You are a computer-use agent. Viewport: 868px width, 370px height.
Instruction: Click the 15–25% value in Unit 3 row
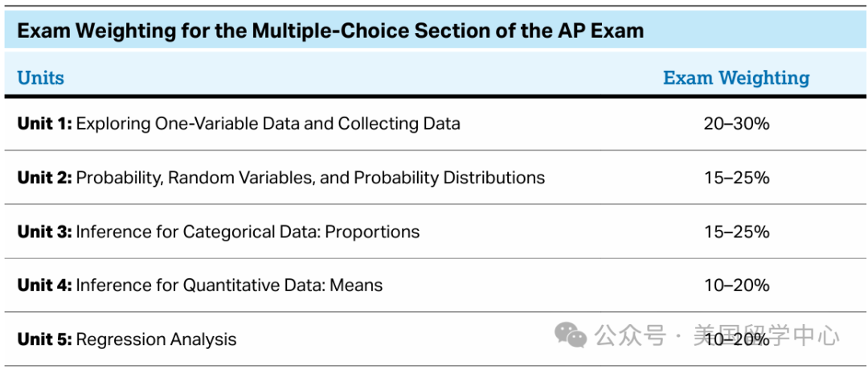click(736, 231)
